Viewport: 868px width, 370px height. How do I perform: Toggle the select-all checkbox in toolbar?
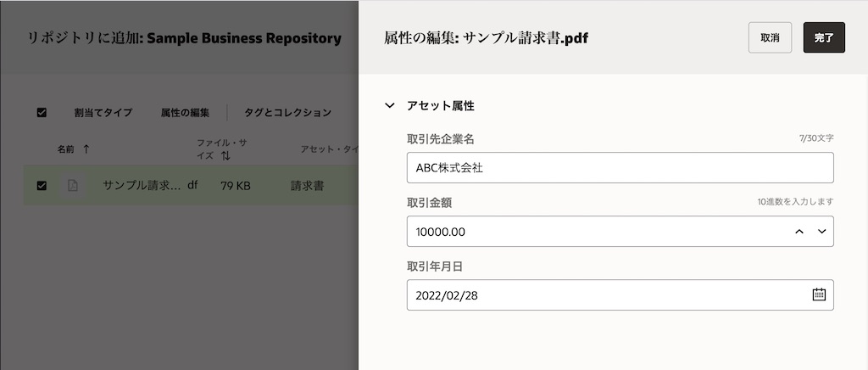tap(42, 112)
